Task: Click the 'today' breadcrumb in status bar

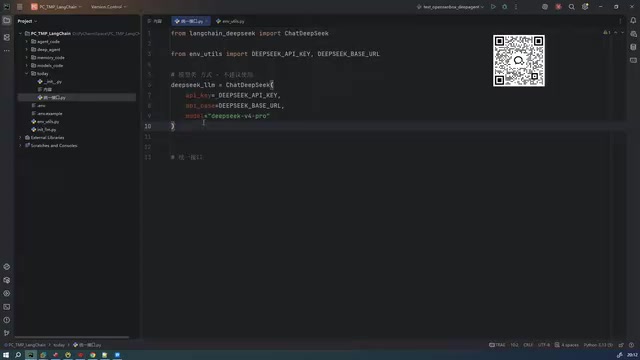Action: click(59, 345)
